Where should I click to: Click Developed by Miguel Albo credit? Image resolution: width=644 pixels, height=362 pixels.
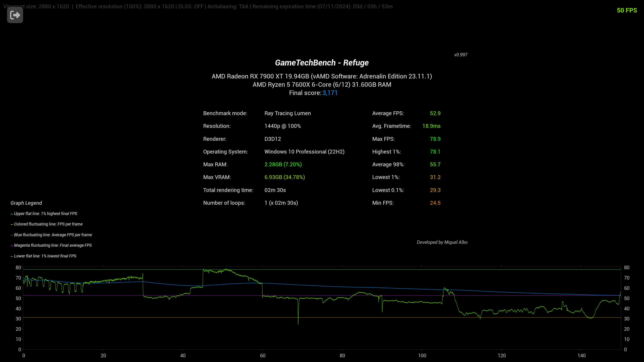coord(442,242)
